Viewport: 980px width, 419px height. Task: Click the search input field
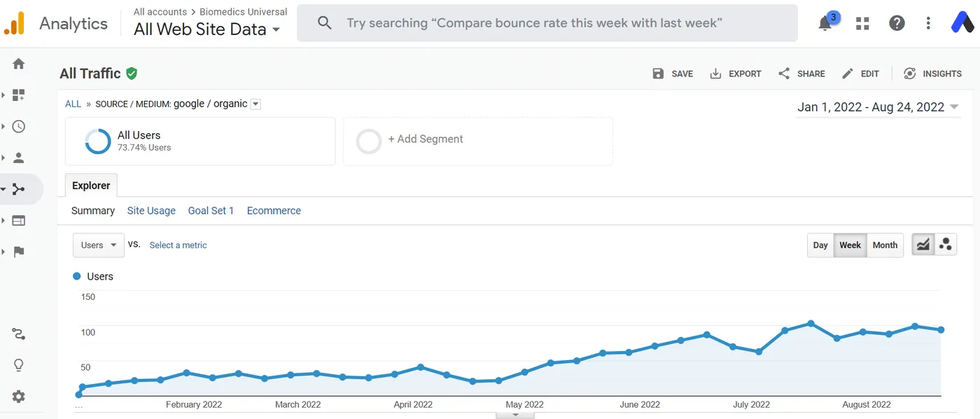pyautogui.click(x=547, y=23)
